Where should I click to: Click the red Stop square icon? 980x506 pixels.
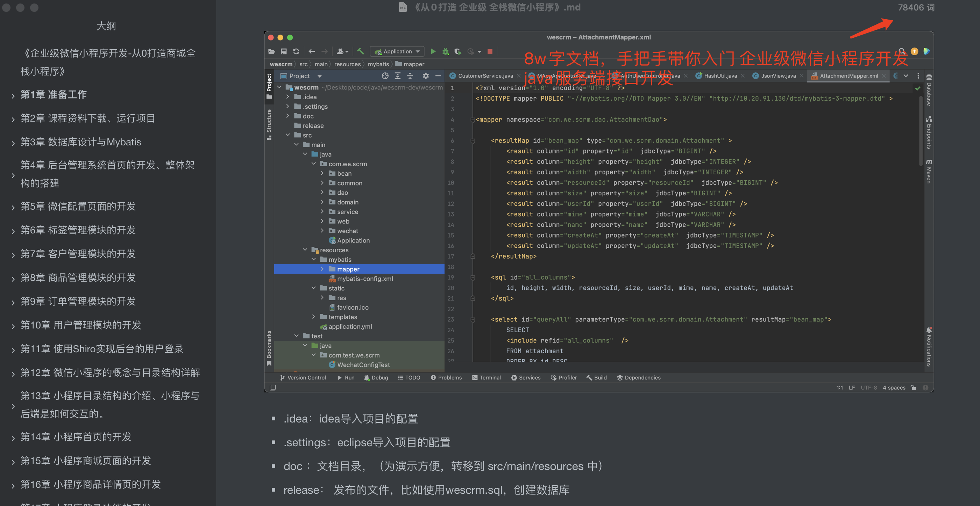pos(490,51)
